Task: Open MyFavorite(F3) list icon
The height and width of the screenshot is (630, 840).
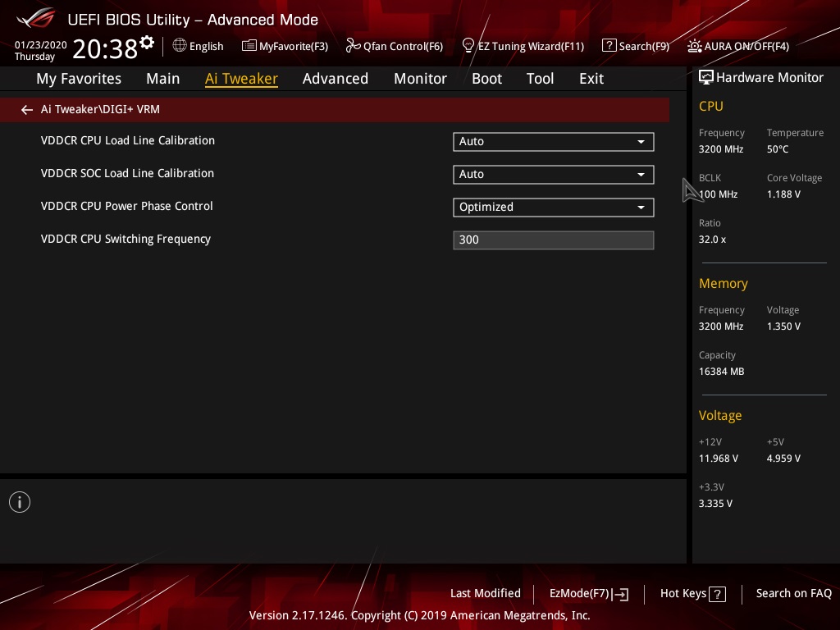Action: [x=249, y=46]
